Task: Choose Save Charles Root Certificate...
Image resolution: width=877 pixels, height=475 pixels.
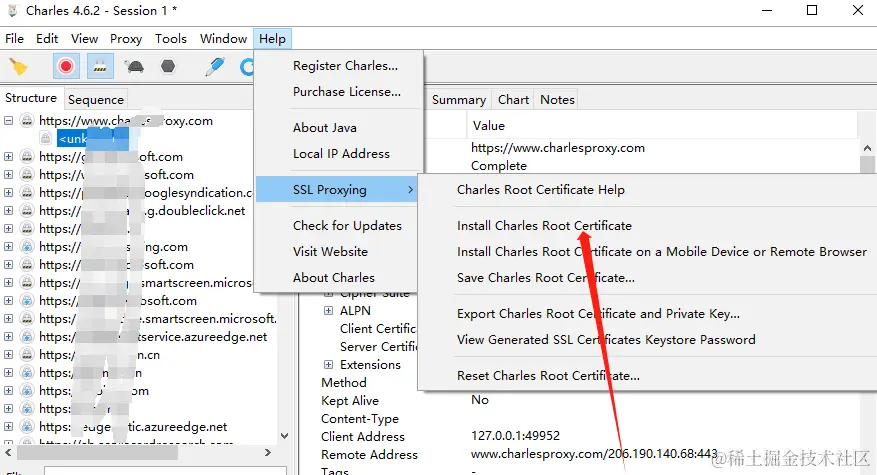Action: pyautogui.click(x=546, y=278)
